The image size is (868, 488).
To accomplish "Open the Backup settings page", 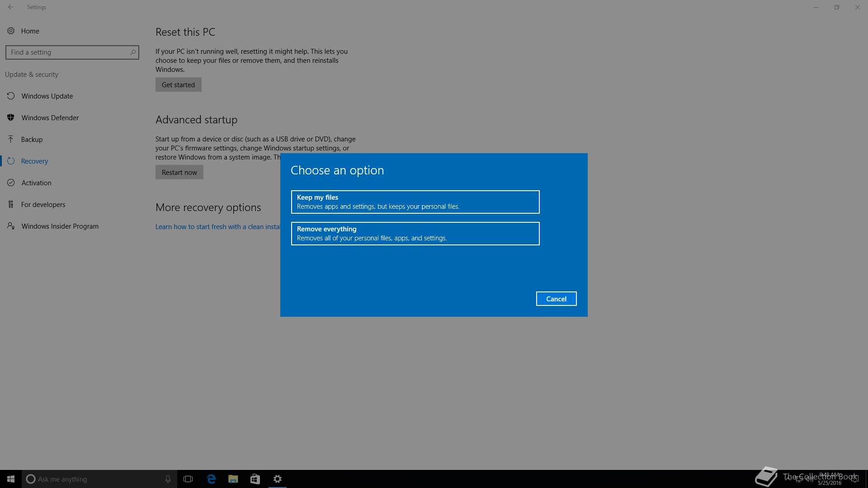I will click(32, 140).
